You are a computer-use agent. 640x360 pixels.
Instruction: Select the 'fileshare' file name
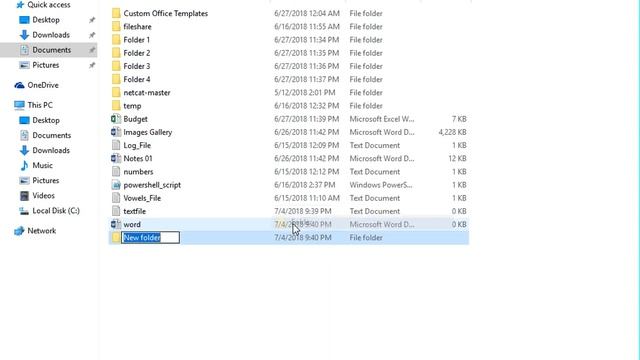[x=138, y=27]
